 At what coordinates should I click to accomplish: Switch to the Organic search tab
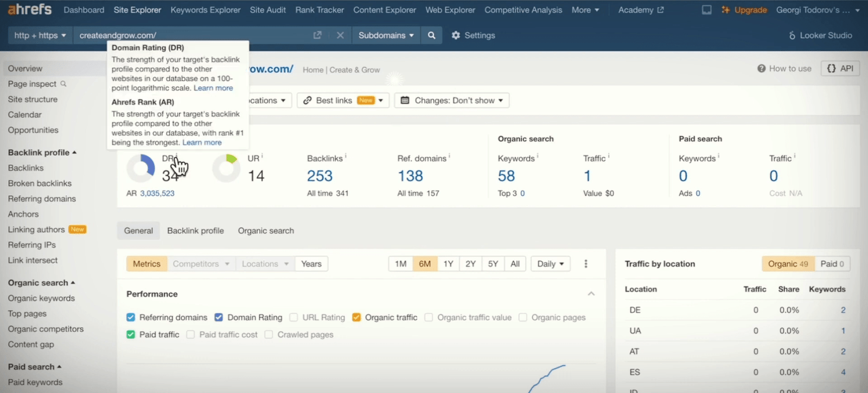point(266,230)
